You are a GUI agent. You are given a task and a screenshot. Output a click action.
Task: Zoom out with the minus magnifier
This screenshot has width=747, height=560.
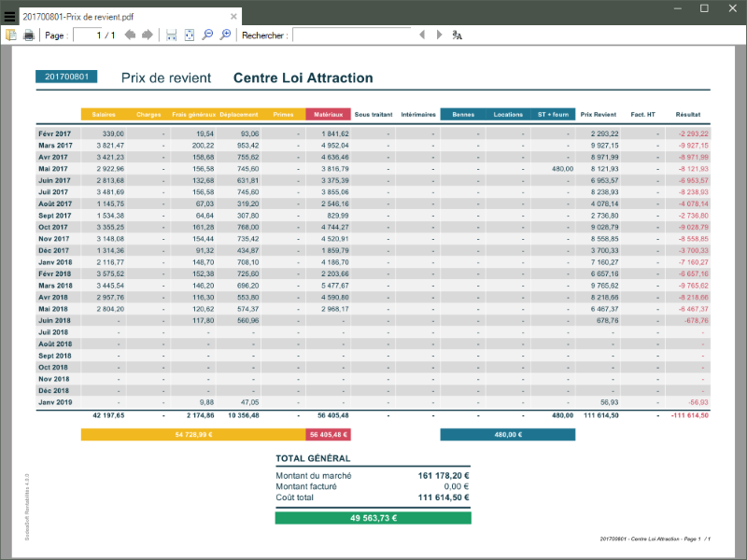pyautogui.click(x=207, y=35)
